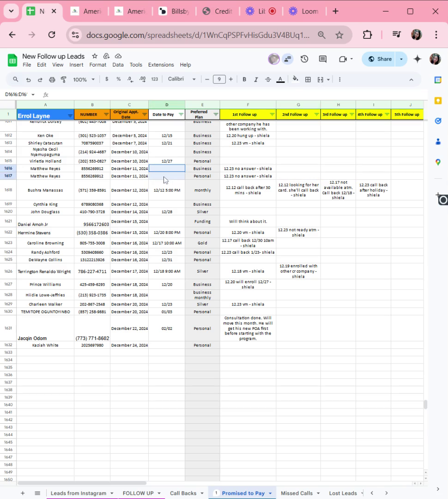
Task: Star the New Follow up Leads document
Action: tap(95, 56)
